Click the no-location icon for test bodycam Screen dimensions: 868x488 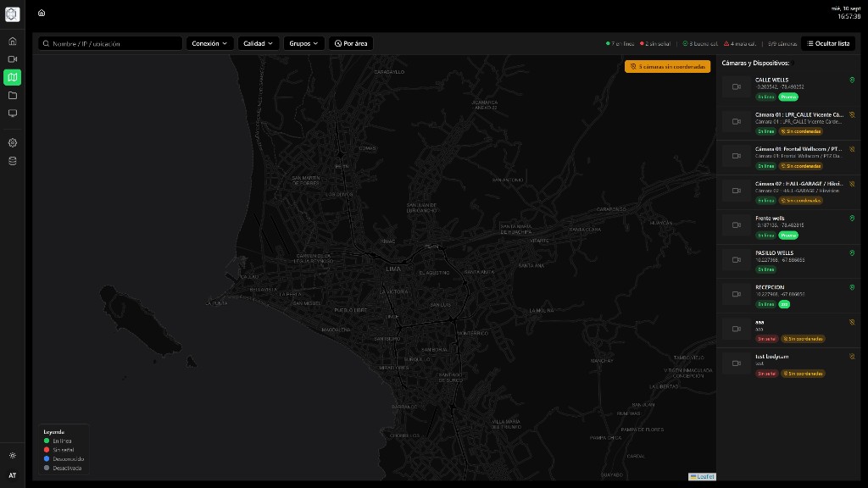pos(852,357)
